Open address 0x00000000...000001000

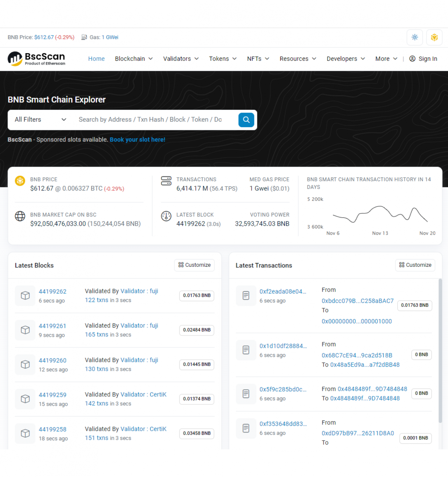click(x=357, y=321)
